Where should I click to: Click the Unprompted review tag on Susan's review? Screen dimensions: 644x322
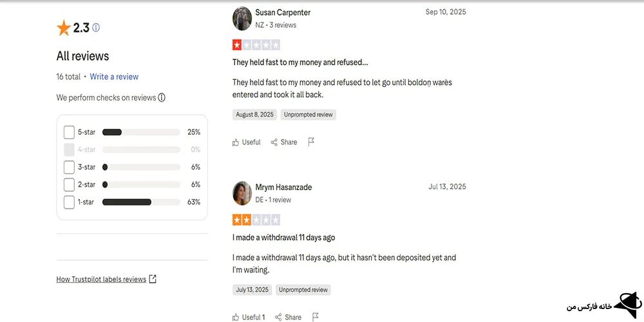click(x=308, y=115)
